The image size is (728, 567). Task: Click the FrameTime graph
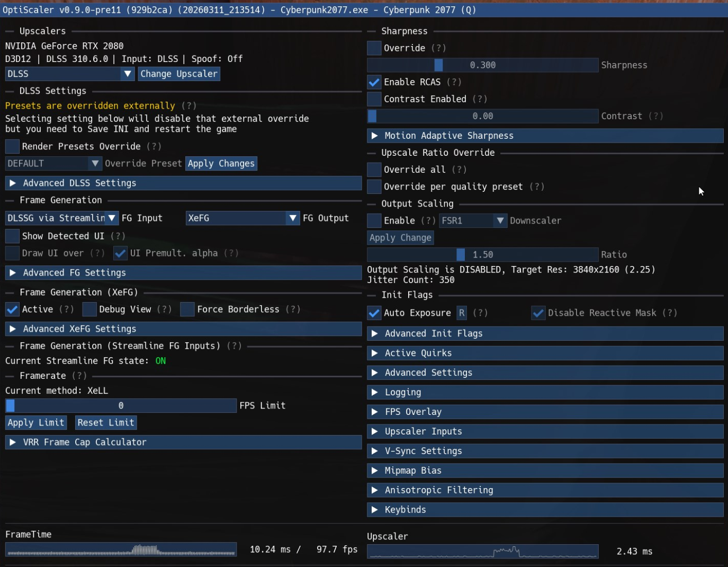pyautogui.click(x=121, y=550)
